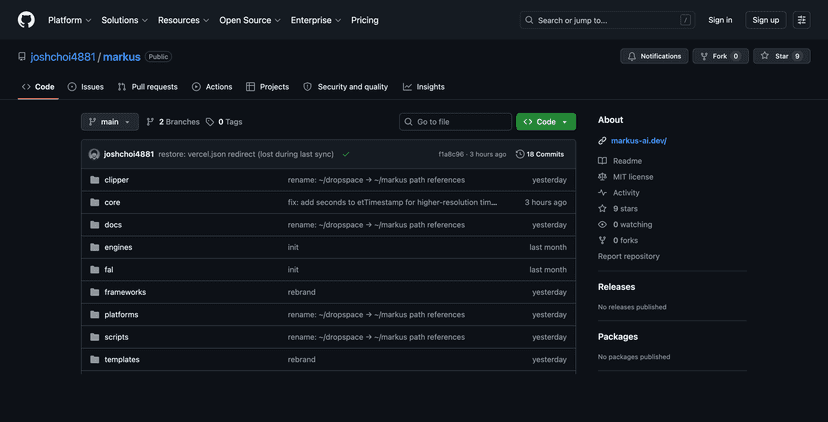The image size is (828, 422).
Task: Open the init commit message for engines
Action: coord(293,247)
